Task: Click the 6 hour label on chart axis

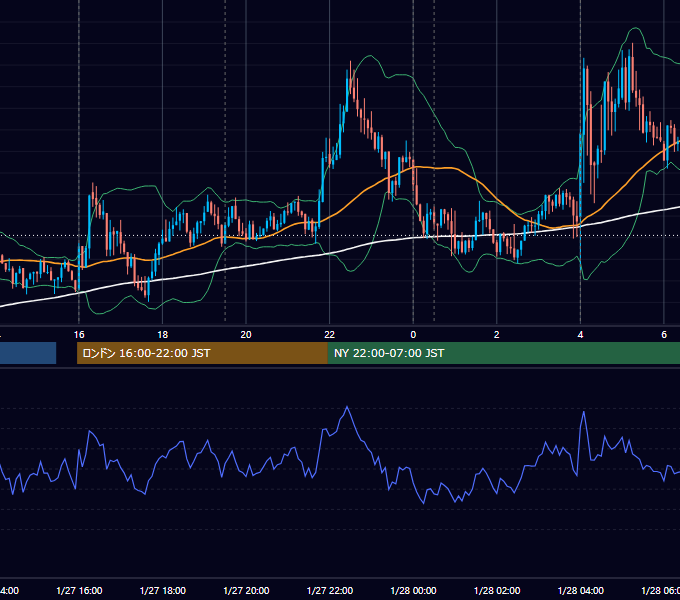Action: click(664, 335)
